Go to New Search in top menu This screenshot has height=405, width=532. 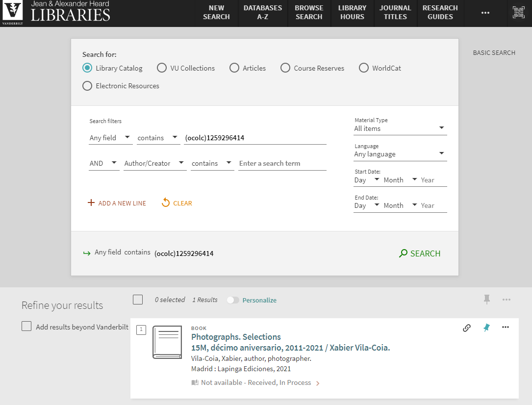pyautogui.click(x=216, y=12)
